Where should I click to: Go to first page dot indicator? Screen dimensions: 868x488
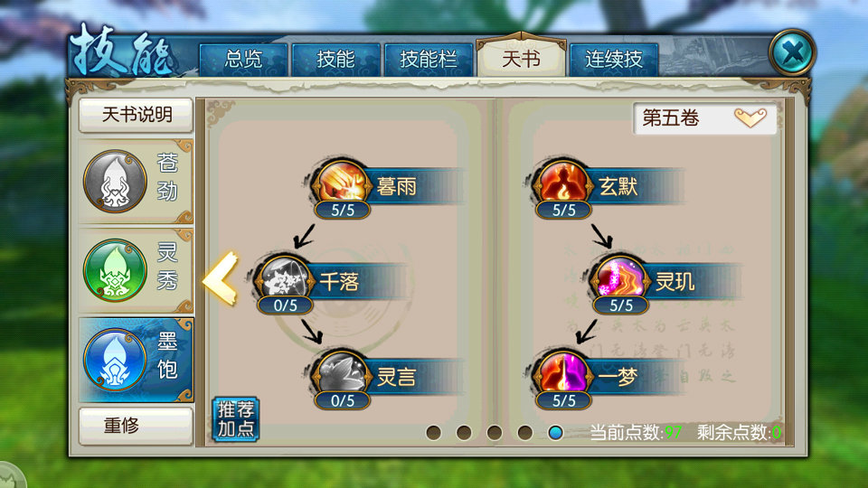click(x=433, y=433)
